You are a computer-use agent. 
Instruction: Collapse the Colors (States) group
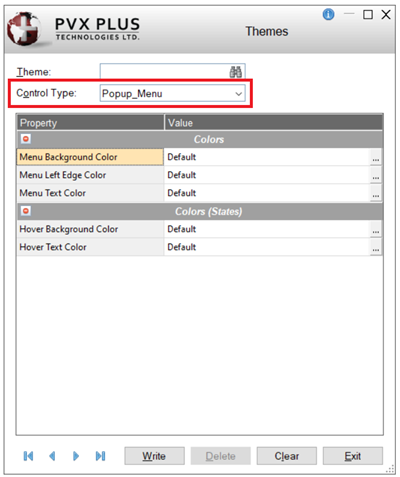26,211
